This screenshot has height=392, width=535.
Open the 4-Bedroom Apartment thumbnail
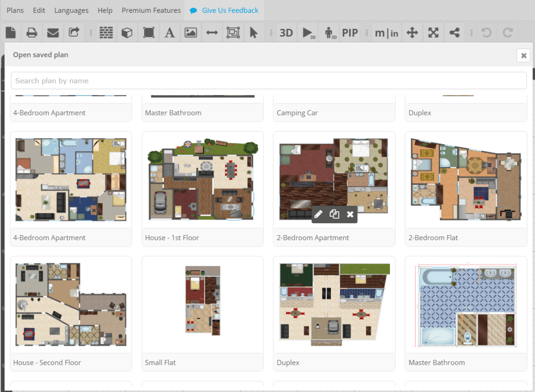[71, 180]
